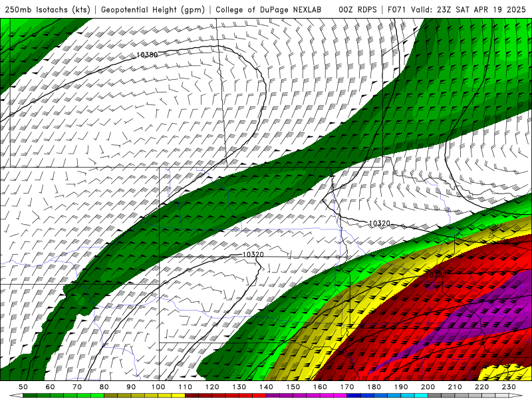Click the 220 value on the color scale

tap(481, 387)
